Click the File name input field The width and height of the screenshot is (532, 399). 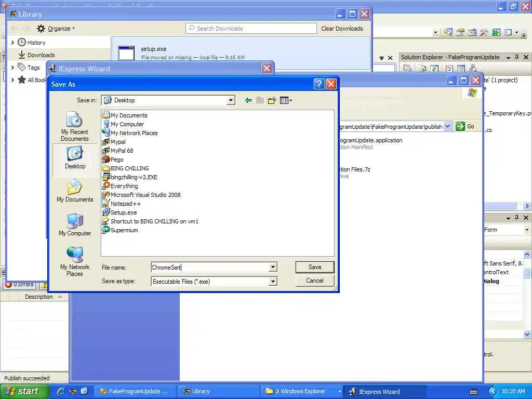click(x=210, y=268)
